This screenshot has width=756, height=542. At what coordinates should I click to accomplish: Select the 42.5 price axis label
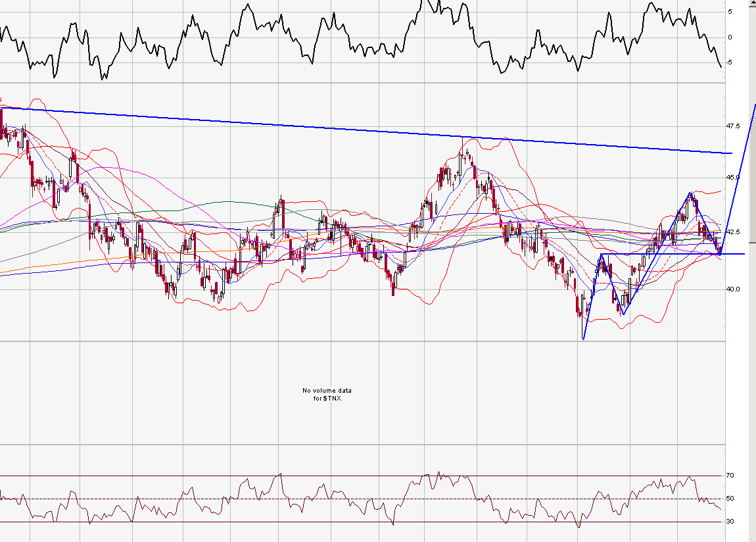click(x=733, y=232)
